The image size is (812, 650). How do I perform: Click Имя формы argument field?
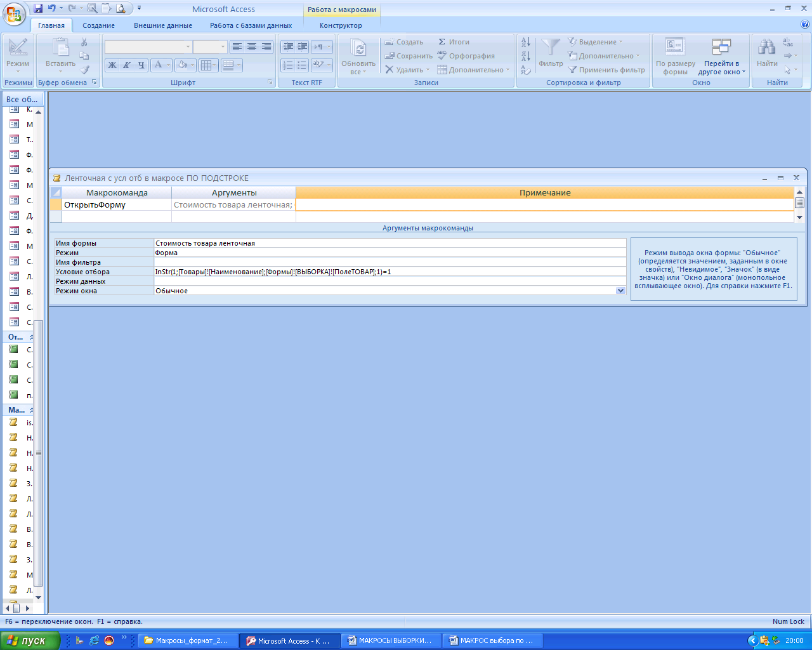[x=390, y=243]
